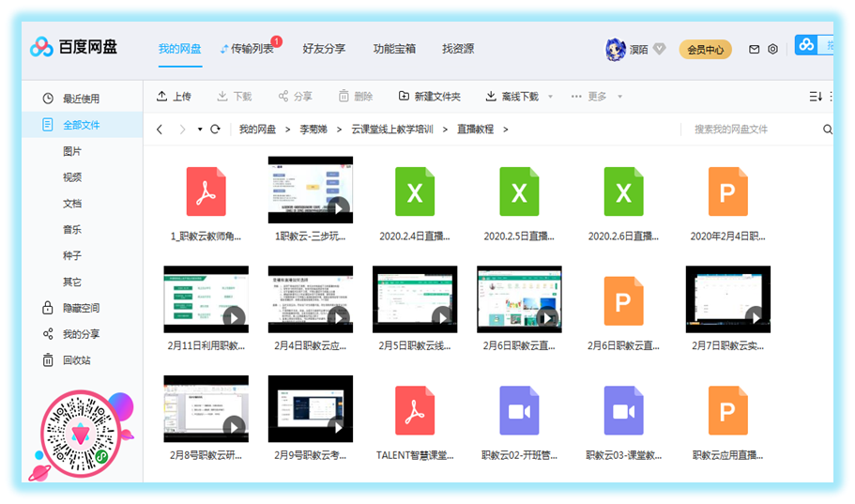
Task: Go to 我的网盘 breadcrumb
Action: (x=257, y=130)
